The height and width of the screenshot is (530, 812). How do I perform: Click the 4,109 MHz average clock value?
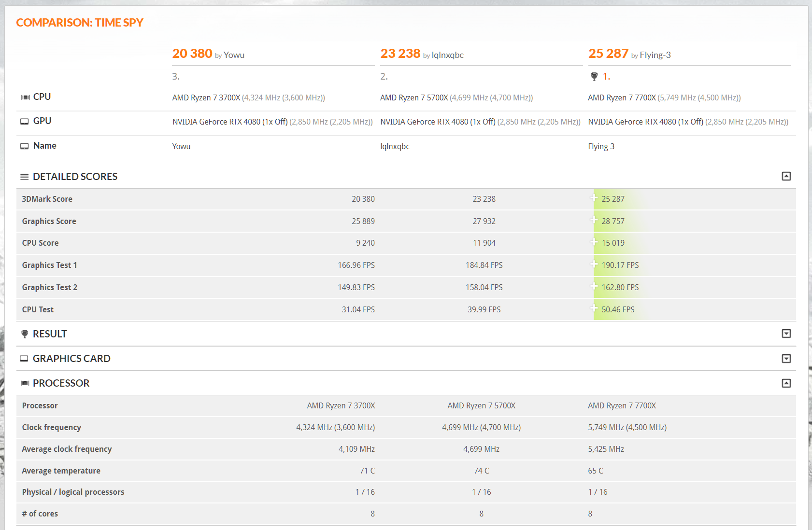(356, 449)
